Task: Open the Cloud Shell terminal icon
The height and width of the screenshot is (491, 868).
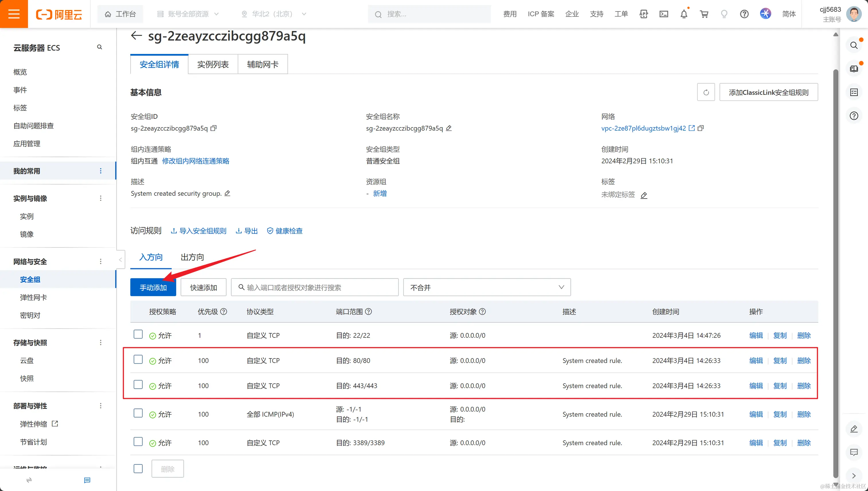Action: (664, 14)
